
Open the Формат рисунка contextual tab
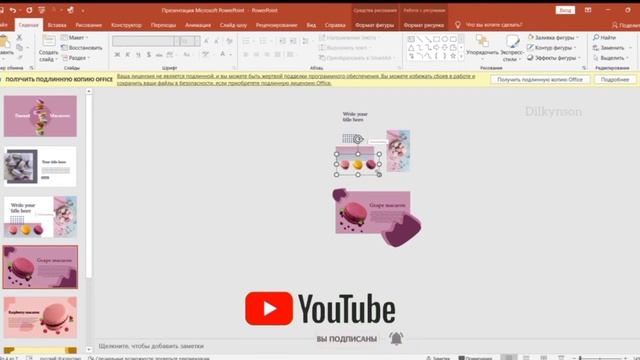point(423,25)
